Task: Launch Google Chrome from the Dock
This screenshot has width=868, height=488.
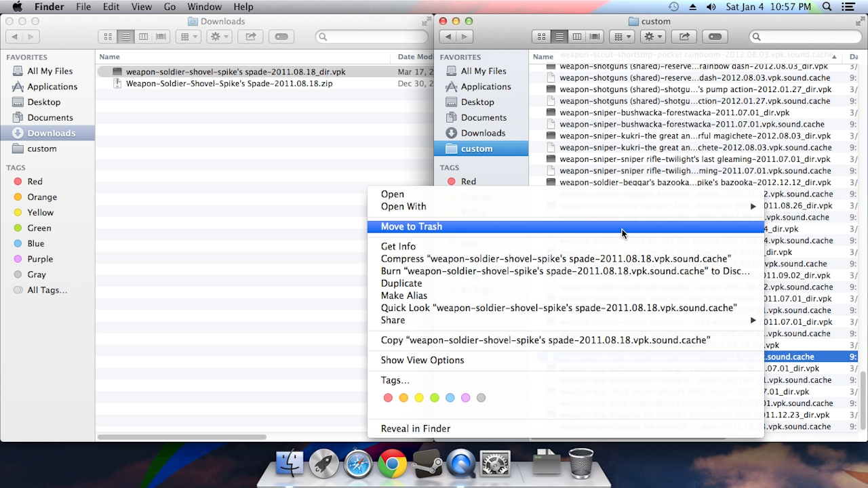Action: click(392, 464)
